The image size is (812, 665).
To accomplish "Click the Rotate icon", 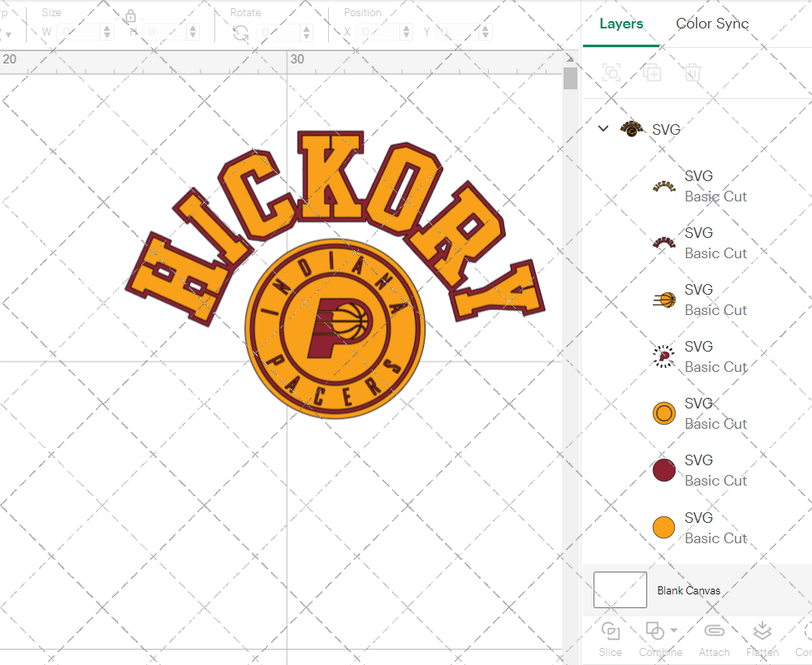I will point(240,32).
